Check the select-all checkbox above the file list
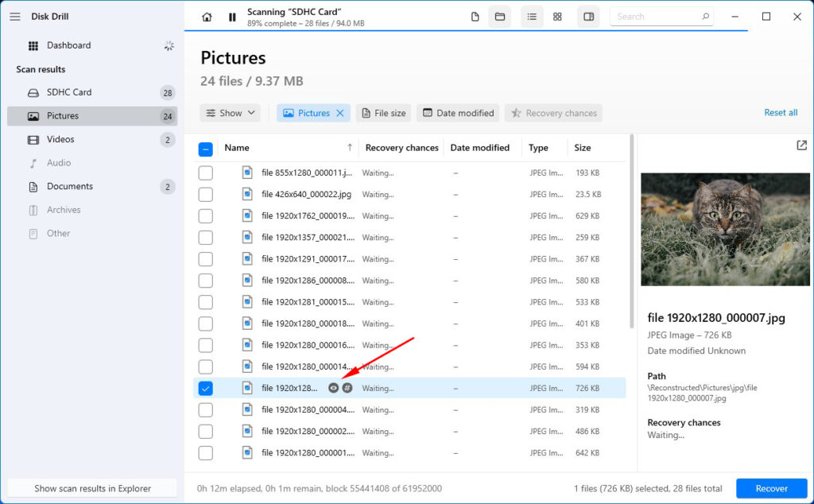 (x=206, y=148)
